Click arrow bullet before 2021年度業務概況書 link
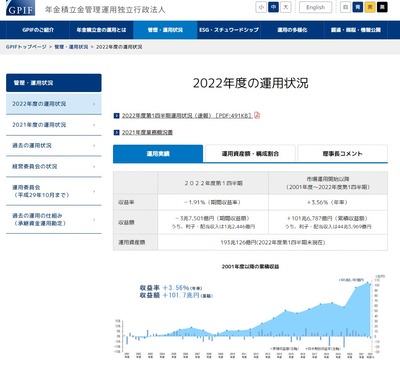 [x=116, y=133]
